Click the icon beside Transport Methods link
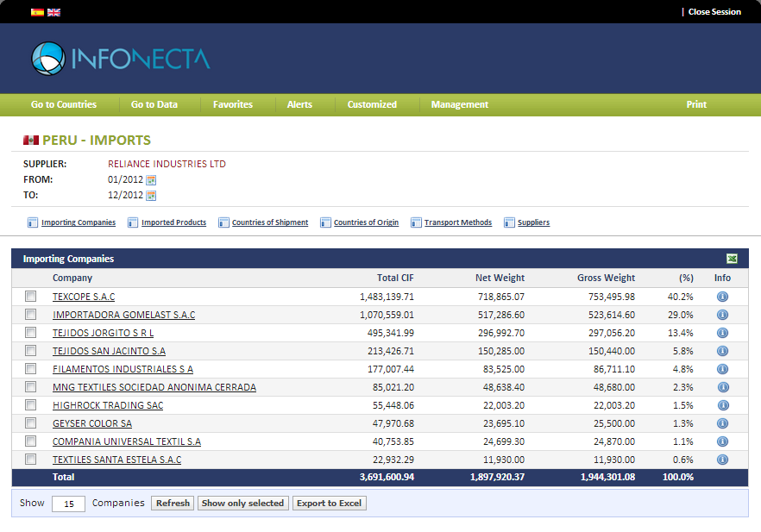The width and height of the screenshot is (761, 532). [416, 222]
